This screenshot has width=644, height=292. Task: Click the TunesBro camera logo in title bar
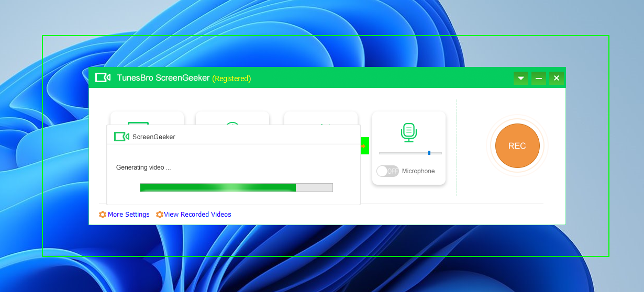tap(103, 78)
